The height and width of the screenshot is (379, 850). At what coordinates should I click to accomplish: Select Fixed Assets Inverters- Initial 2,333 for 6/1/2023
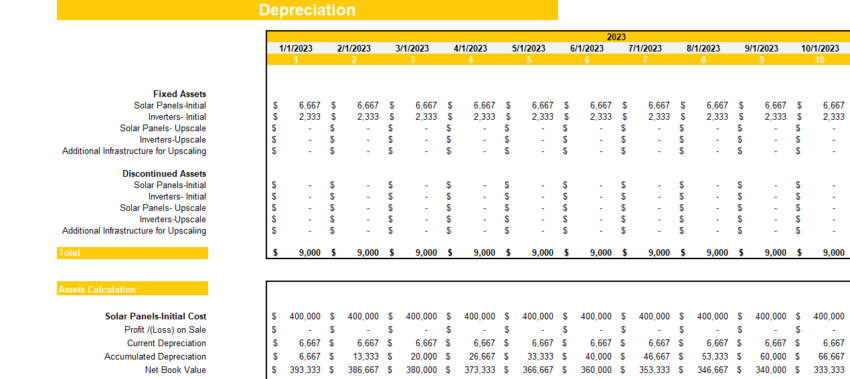(x=601, y=117)
